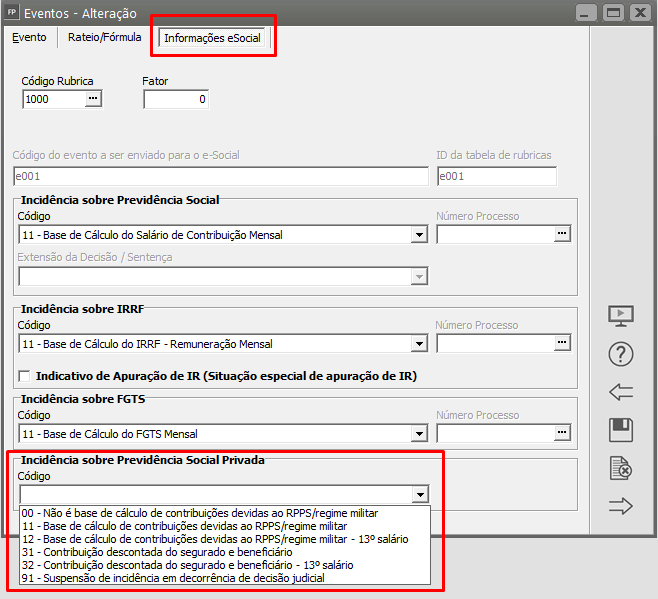Expand the IRRF Código dropdown
The width and height of the screenshot is (658, 599).
coord(419,344)
